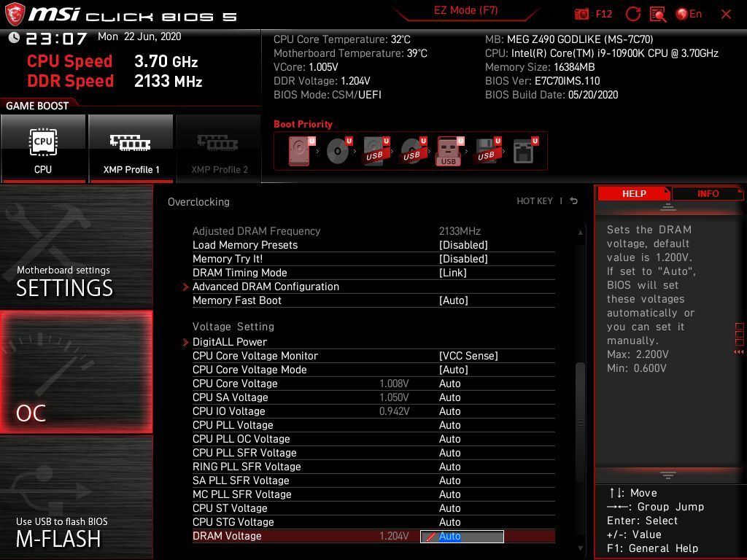This screenshot has width=747, height=560.
Task: Open Memory Try It! [Disabled] option
Action: pyautogui.click(x=373, y=259)
